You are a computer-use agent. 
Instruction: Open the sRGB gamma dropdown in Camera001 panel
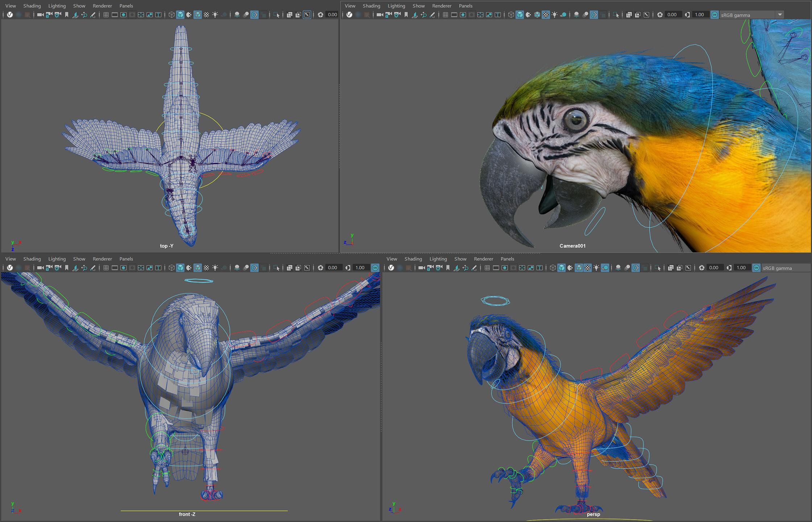click(x=752, y=15)
